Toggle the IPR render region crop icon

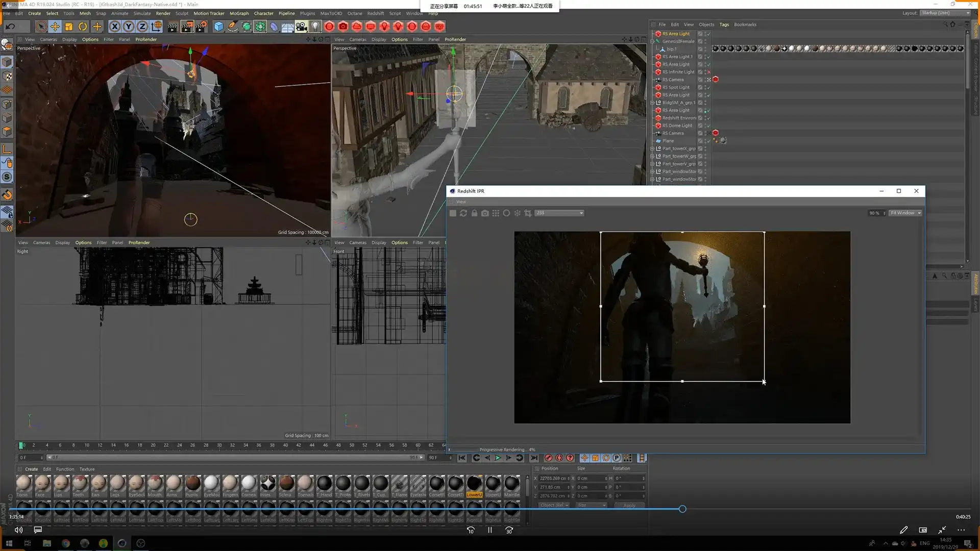click(x=528, y=213)
